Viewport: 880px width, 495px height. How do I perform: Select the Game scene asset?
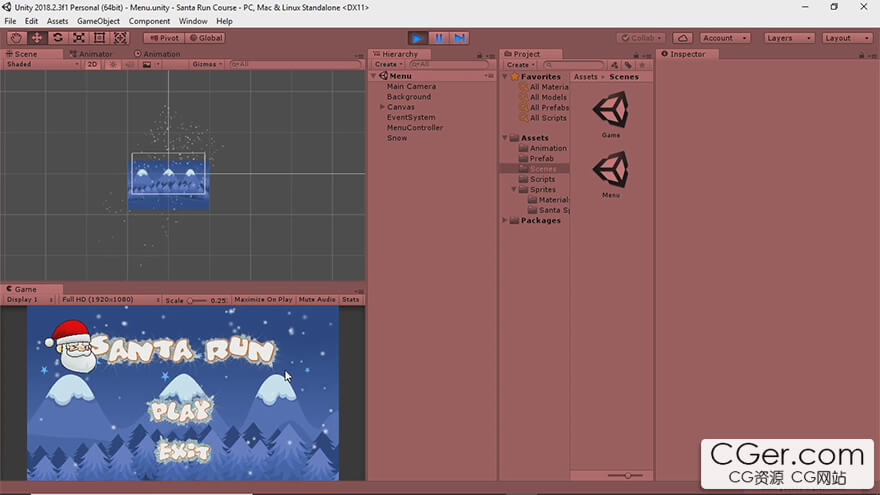pyautogui.click(x=611, y=115)
